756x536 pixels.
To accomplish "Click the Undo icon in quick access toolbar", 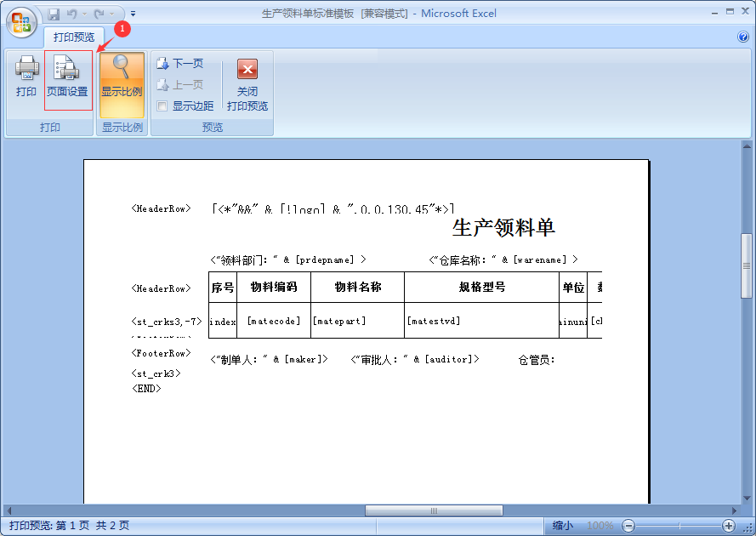I will (71, 14).
